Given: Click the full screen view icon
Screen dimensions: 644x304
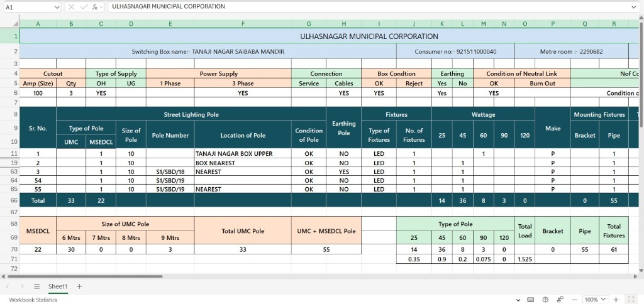Looking at the screenshot, I should (x=631, y=300).
